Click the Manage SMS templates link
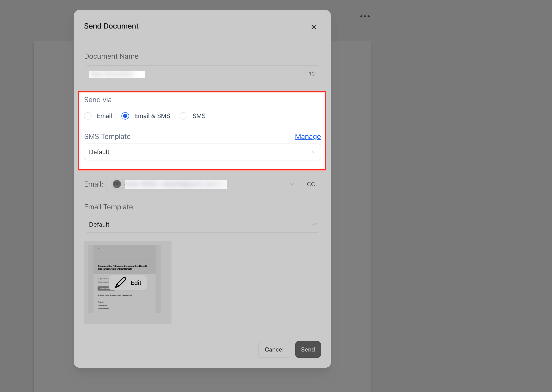 [307, 136]
